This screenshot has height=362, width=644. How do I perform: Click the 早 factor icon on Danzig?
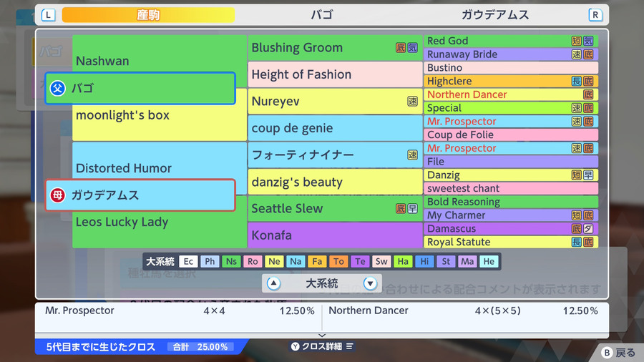coord(588,175)
